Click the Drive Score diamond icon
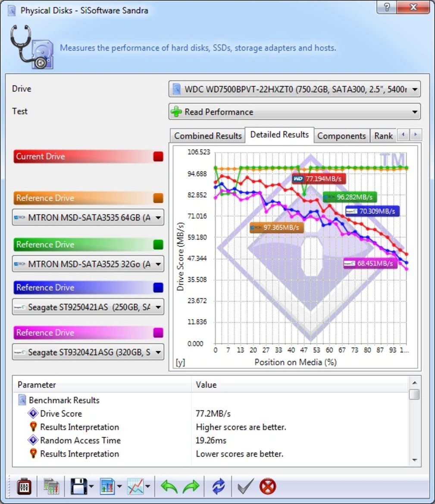This screenshot has height=504, width=435. click(33, 413)
